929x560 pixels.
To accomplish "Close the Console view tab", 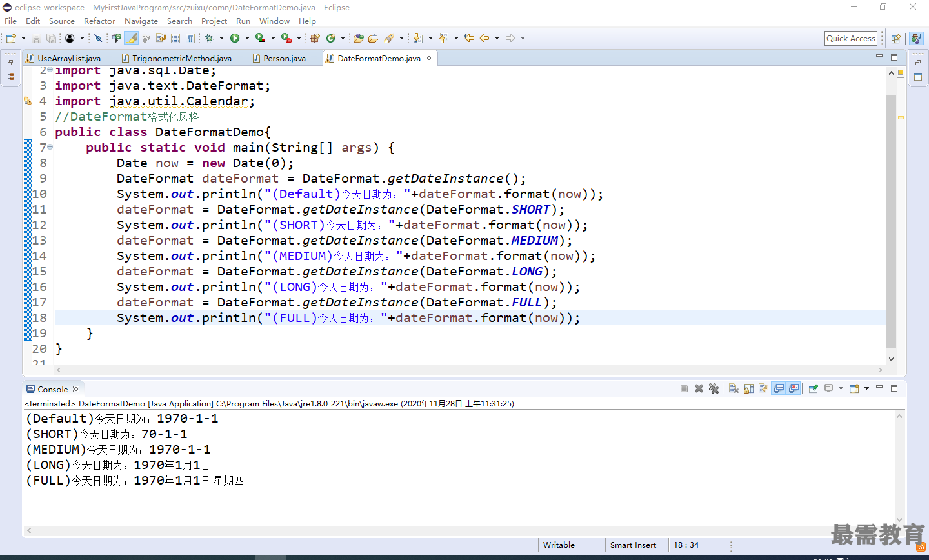I will 76,389.
